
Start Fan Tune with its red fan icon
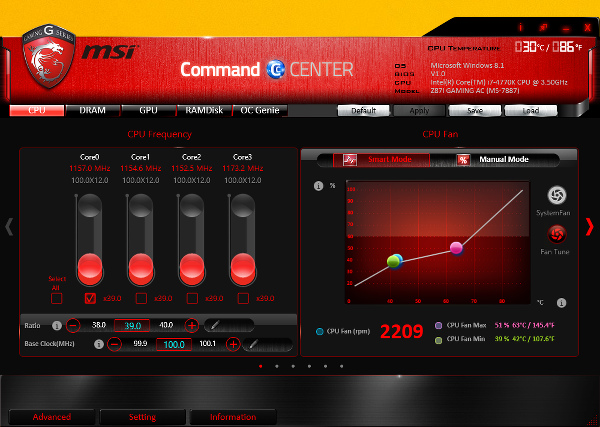click(x=557, y=234)
